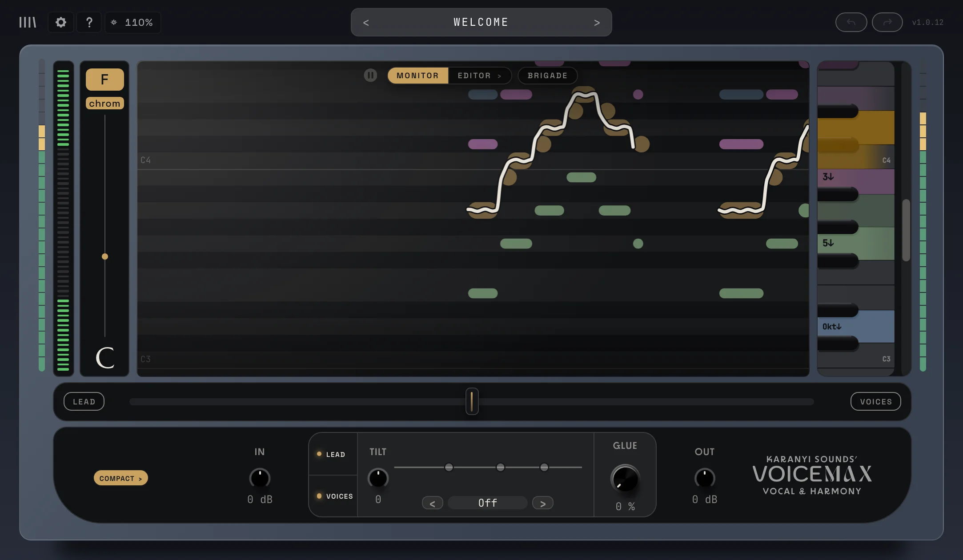Screen dimensions: 963x560
Task: Click the third node on tilt curve
Action: coord(544,467)
